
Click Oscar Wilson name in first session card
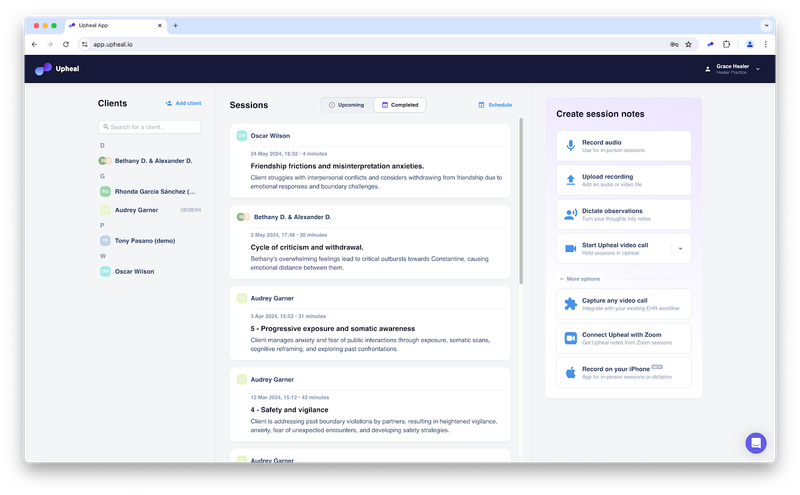pyautogui.click(x=270, y=136)
